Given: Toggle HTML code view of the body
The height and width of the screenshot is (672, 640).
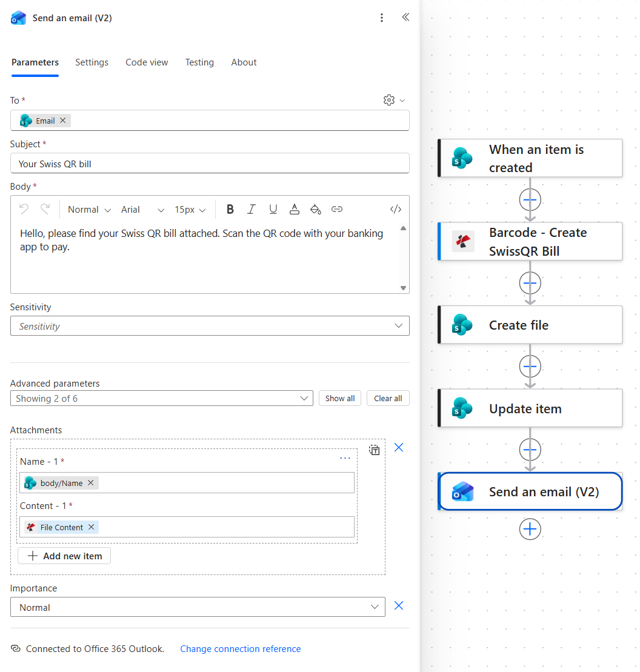Looking at the screenshot, I should (x=396, y=209).
